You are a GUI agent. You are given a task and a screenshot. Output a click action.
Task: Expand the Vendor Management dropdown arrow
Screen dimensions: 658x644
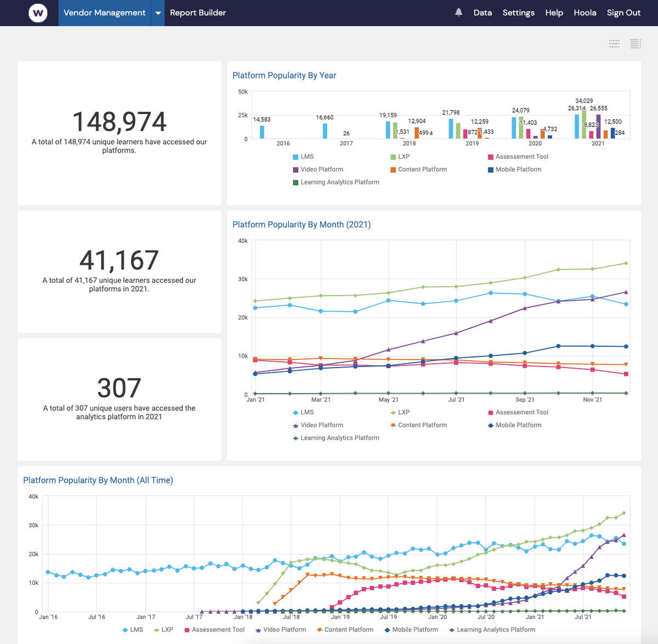(x=158, y=13)
